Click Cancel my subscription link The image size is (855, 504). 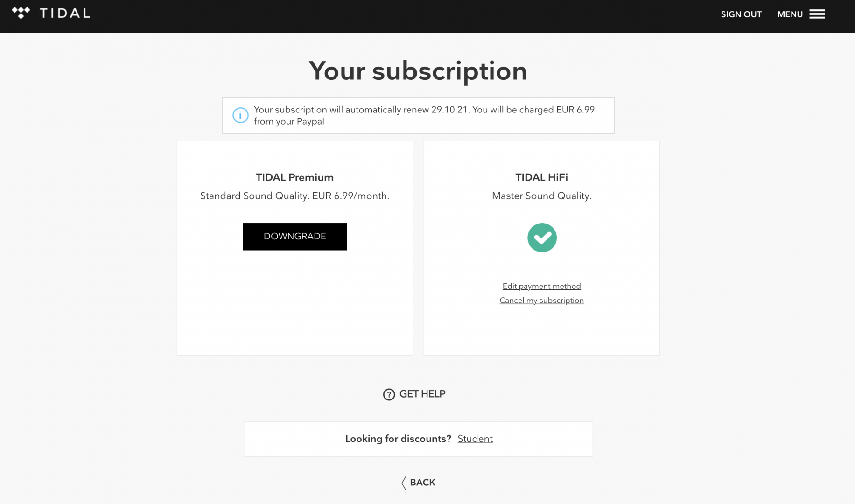(541, 301)
